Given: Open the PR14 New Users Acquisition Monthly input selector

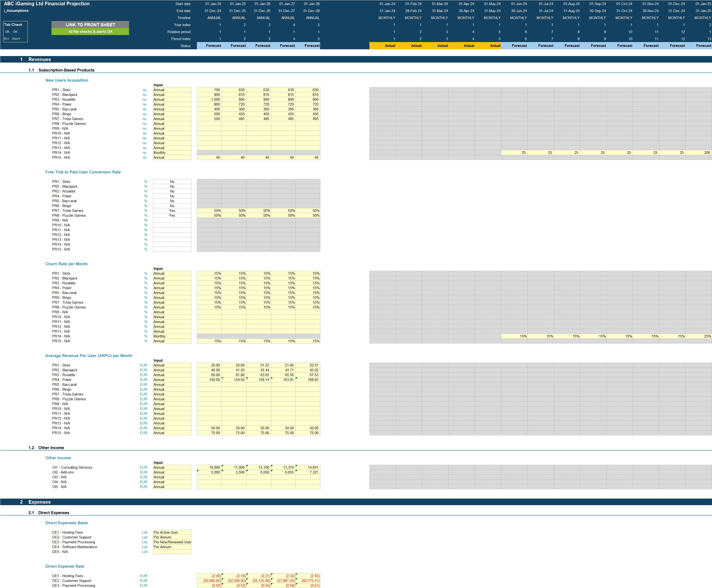Looking at the screenshot, I should click(x=172, y=153).
